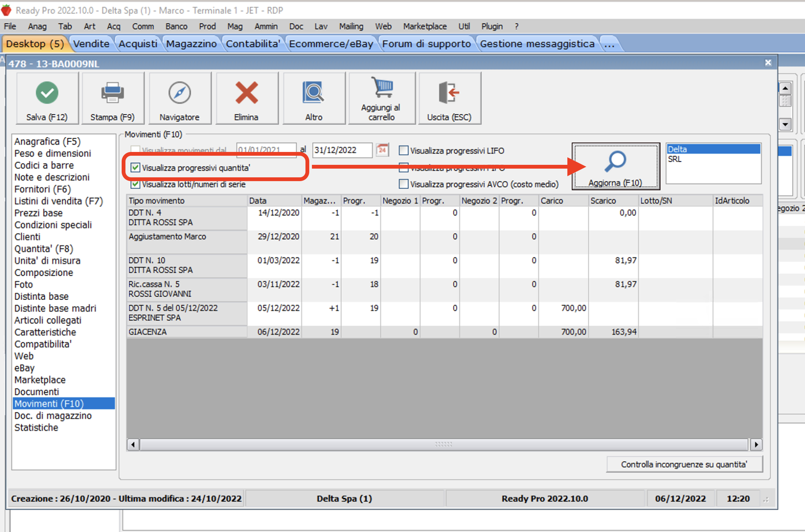Click Controlla incongruenze su quantita' button
This screenshot has width=805, height=532.
coord(684,464)
